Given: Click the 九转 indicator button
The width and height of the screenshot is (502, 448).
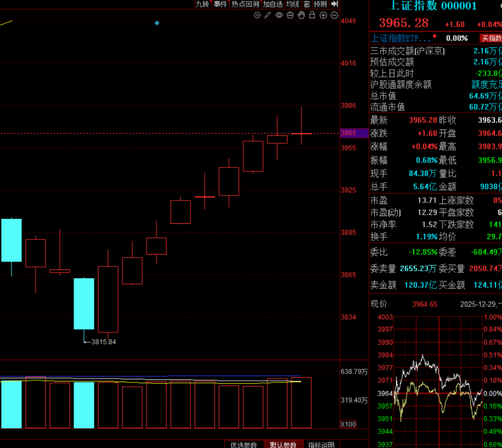Looking at the screenshot, I should 202,4.
